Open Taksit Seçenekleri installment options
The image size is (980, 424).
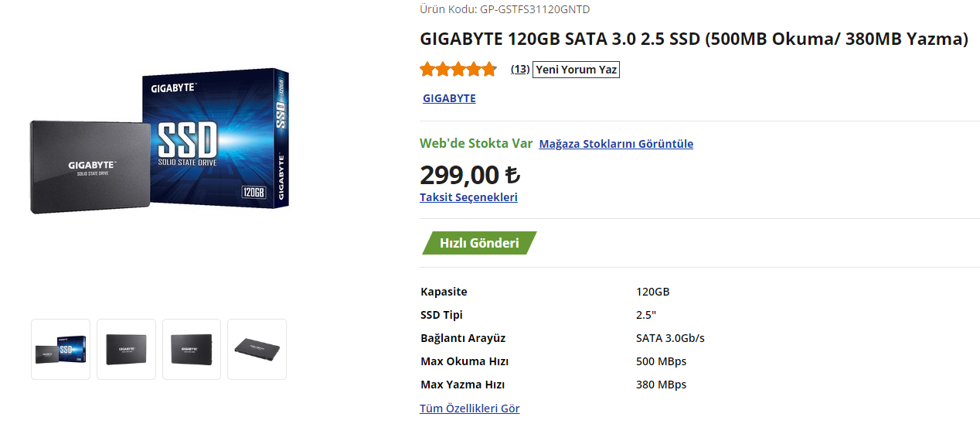468,197
